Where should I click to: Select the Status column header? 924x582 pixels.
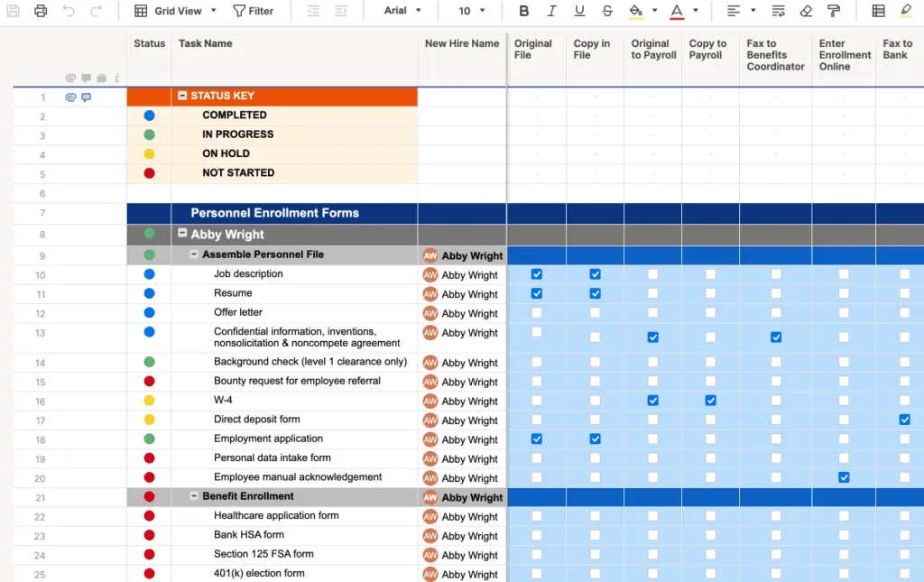tap(149, 43)
